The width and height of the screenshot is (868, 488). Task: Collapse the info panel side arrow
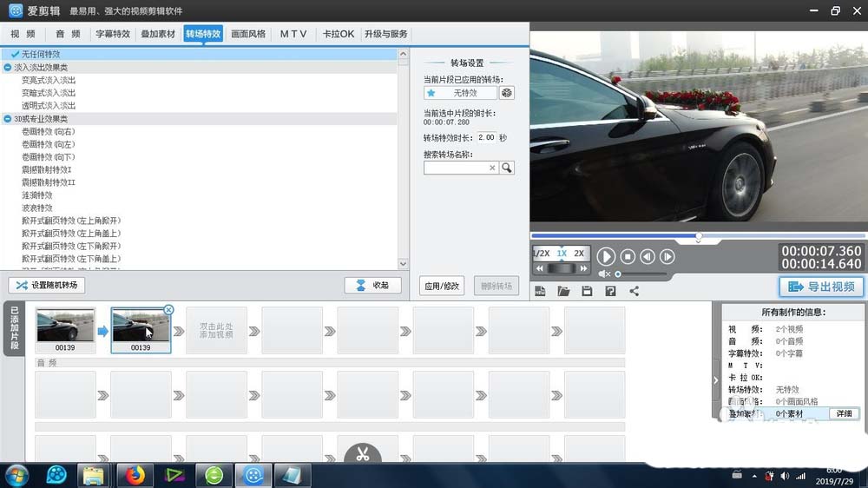(716, 380)
